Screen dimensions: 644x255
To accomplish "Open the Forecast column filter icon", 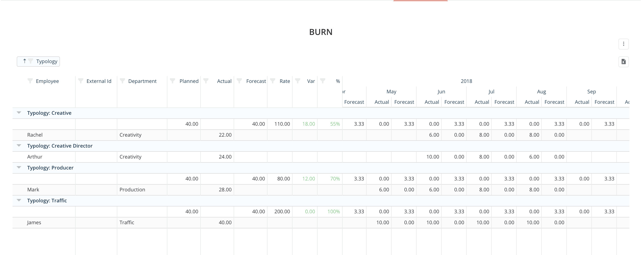I will [x=239, y=81].
